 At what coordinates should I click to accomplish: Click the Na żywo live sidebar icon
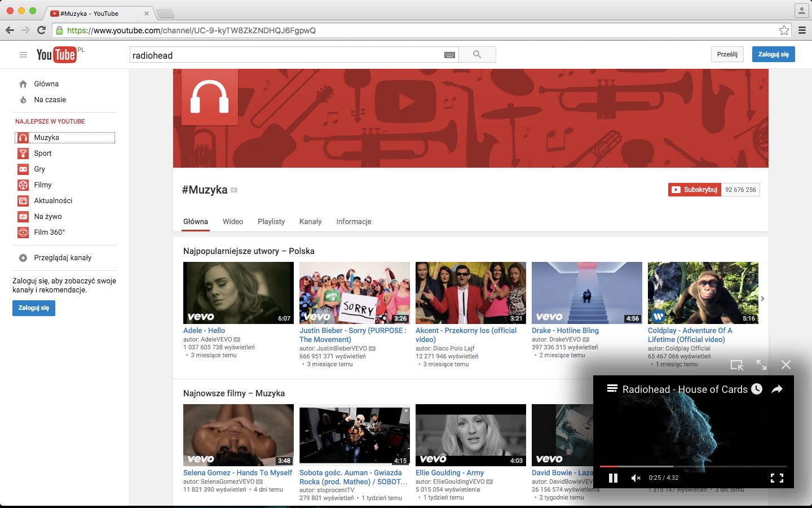click(23, 217)
